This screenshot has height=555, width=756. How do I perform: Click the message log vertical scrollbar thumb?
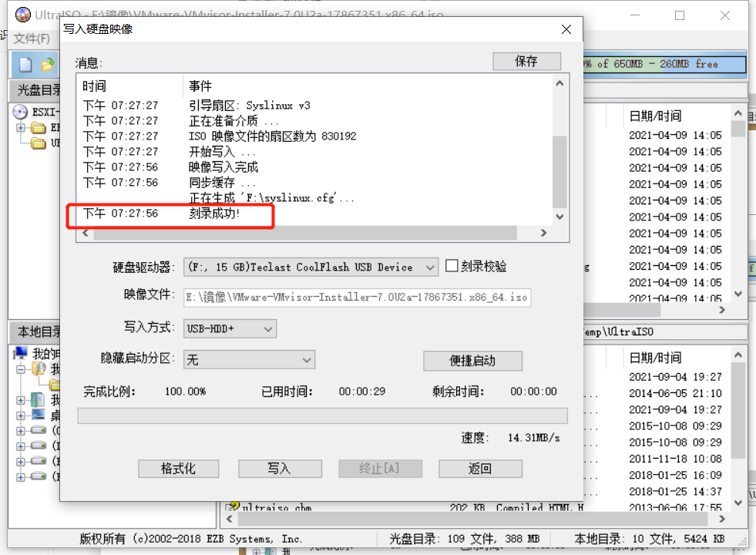559,172
